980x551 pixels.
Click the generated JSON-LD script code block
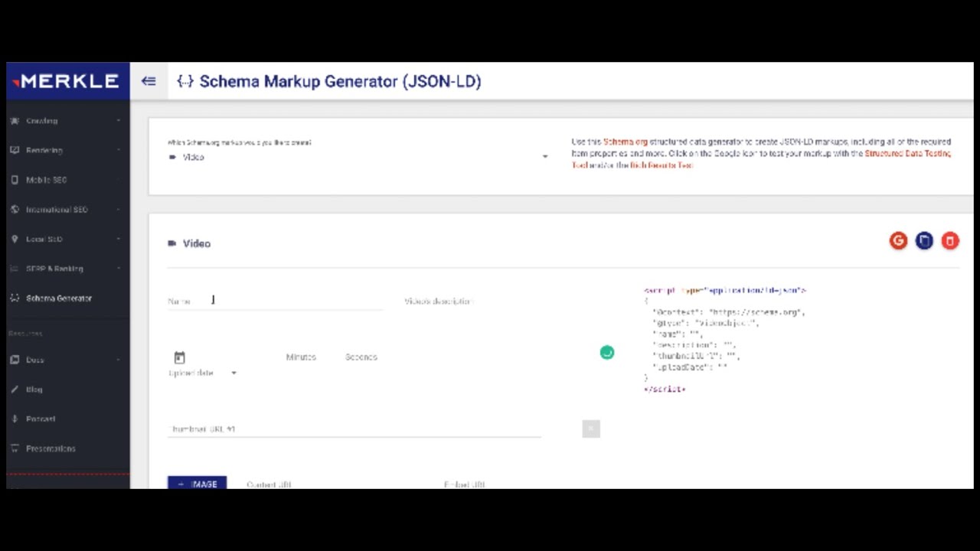[725, 340]
